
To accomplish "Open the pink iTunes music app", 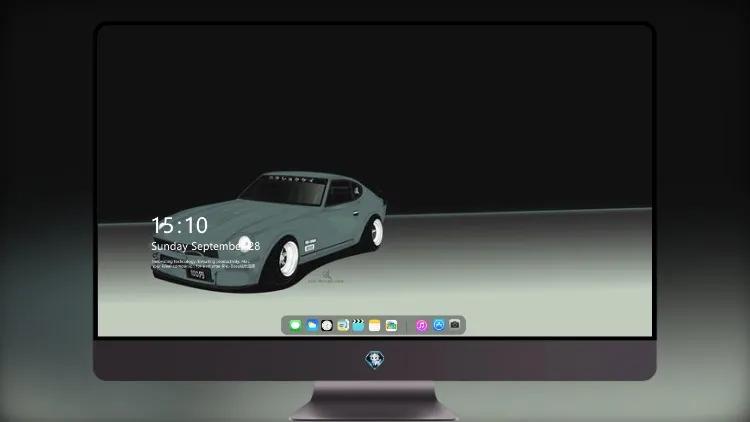I will pyautogui.click(x=421, y=325).
